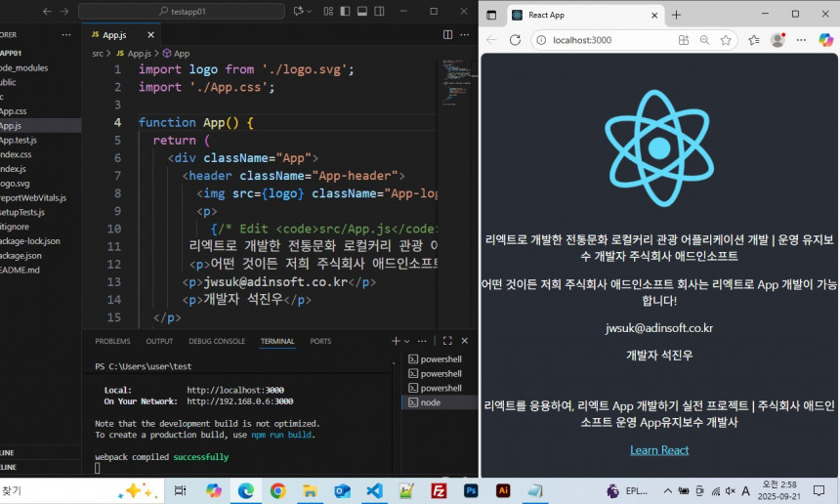Follow the Learn React link
The width and height of the screenshot is (840, 504).
(x=659, y=450)
